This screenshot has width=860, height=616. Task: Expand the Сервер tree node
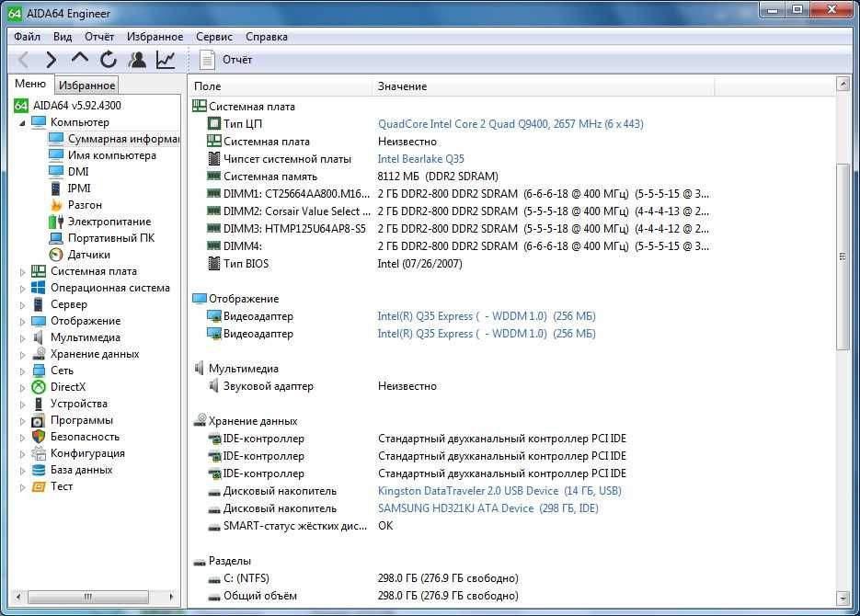coord(22,304)
